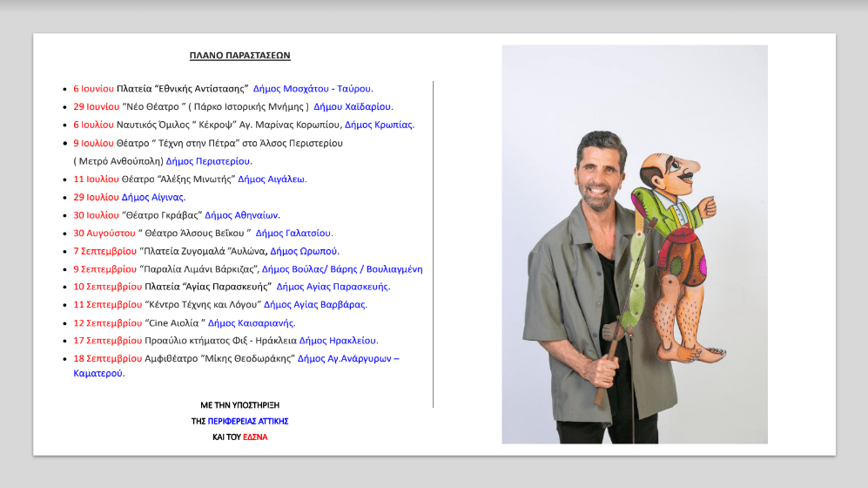Click the "Δήμος Αγίας Βαρβάρας" link
The width and height of the screenshot is (868, 488).
[315, 304]
